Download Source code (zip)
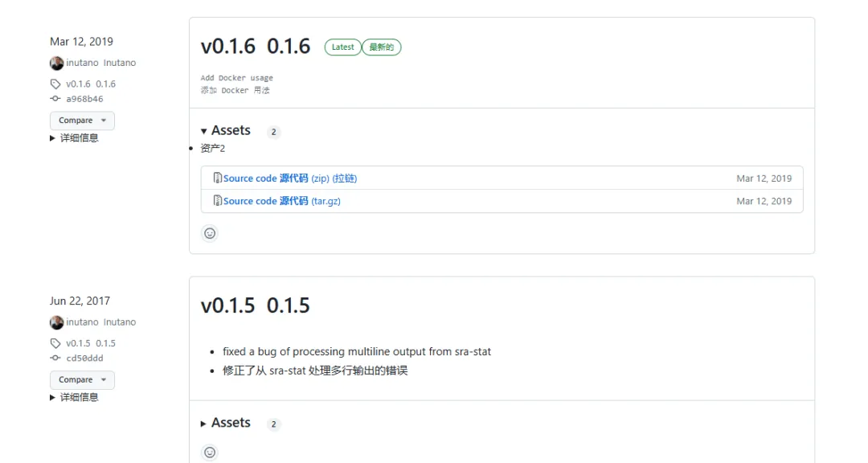 click(290, 178)
